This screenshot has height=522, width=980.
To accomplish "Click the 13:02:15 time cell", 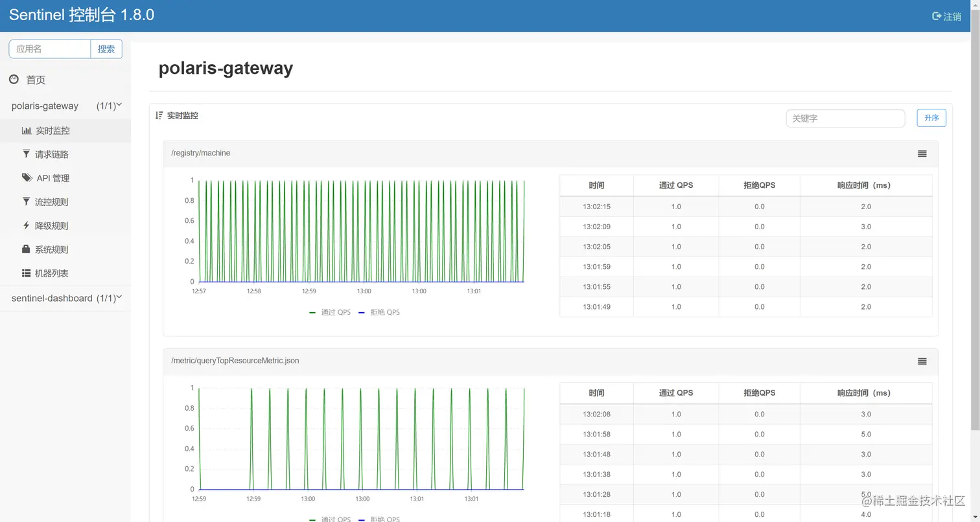I will pos(596,207).
